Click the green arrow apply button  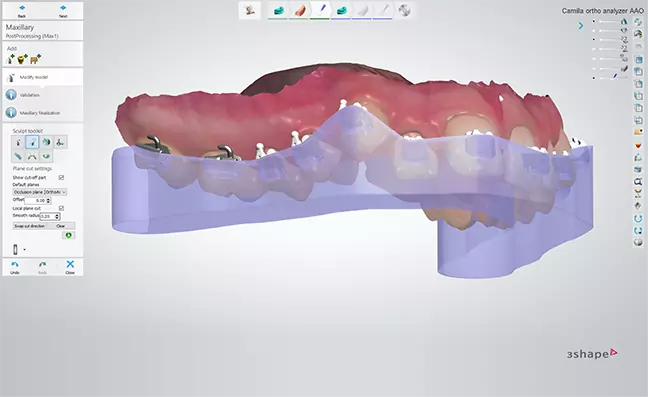pyautogui.click(x=69, y=235)
